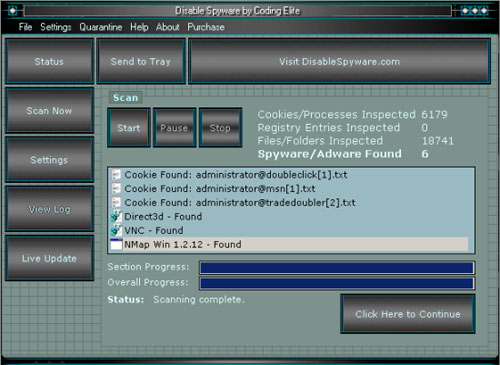
Task: Pause the scan
Action: click(174, 128)
